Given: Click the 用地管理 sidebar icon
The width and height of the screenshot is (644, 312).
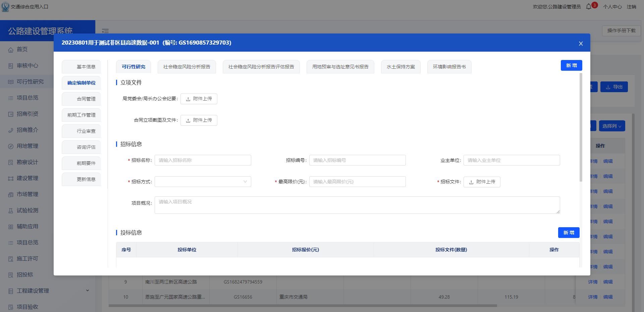Looking at the screenshot, I should point(11,146).
